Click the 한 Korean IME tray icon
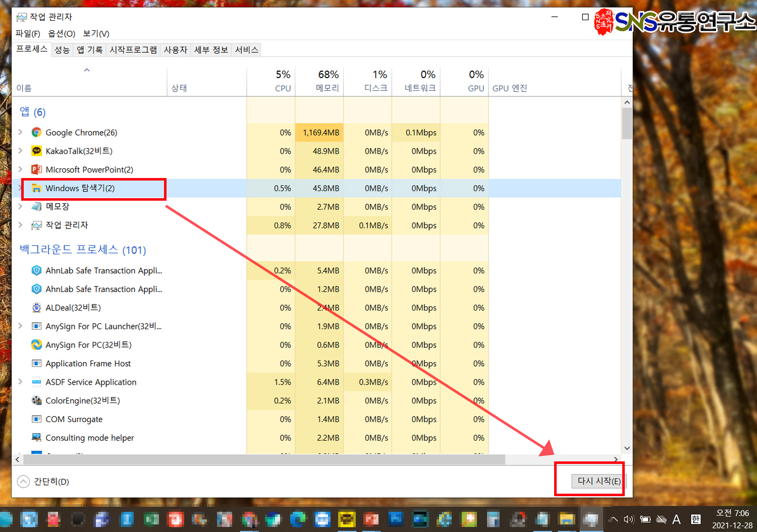Screen dimensions: 757x532 pos(695,519)
